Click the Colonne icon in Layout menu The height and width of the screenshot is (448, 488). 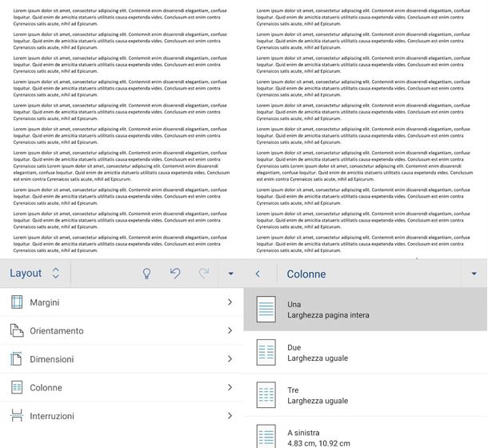17,387
